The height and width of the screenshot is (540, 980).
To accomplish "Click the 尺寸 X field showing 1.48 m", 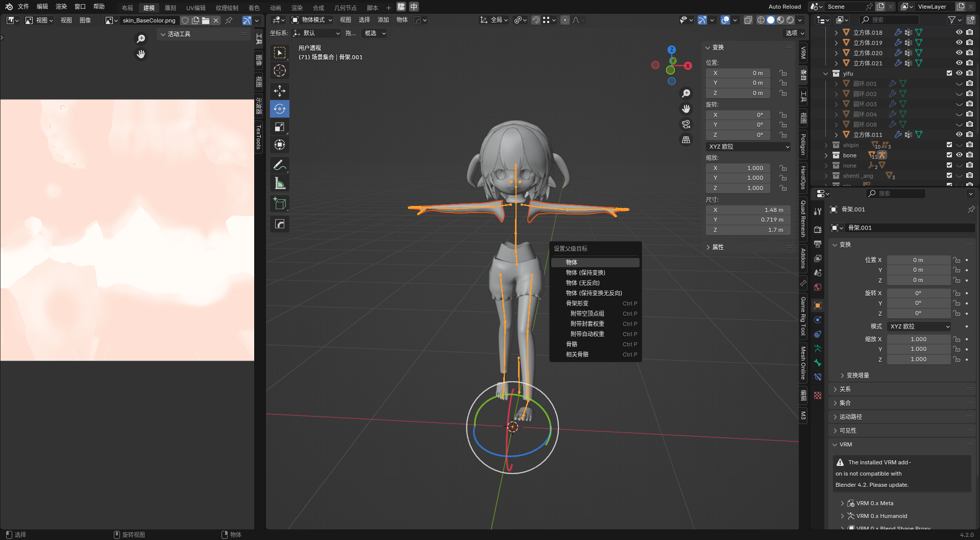I will point(747,210).
